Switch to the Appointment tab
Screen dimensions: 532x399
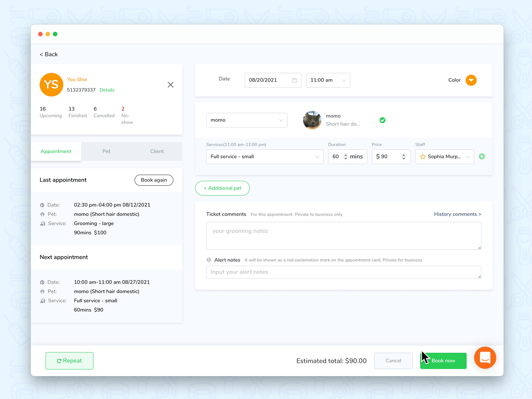pos(56,151)
